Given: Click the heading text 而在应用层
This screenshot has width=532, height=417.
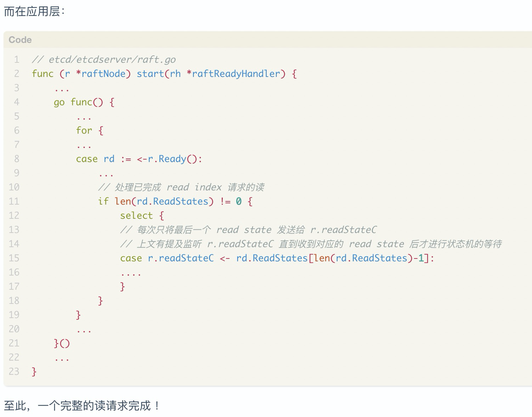Looking at the screenshot, I should click(32, 12).
